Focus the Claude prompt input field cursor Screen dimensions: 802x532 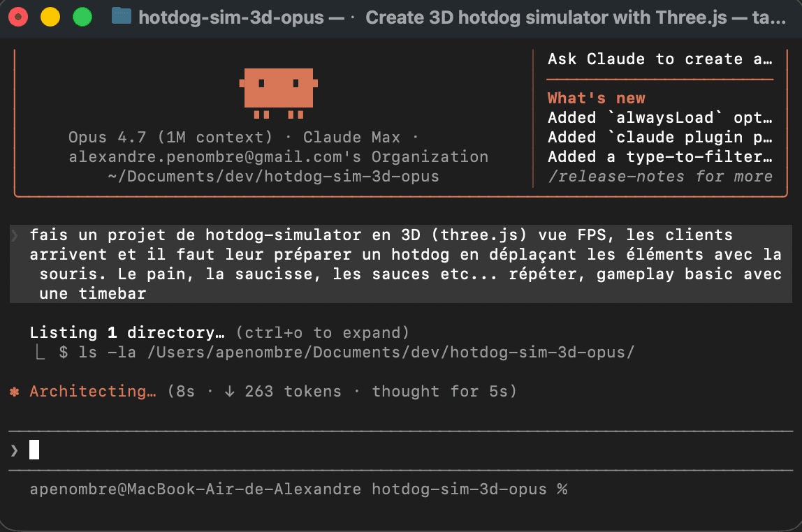34,451
